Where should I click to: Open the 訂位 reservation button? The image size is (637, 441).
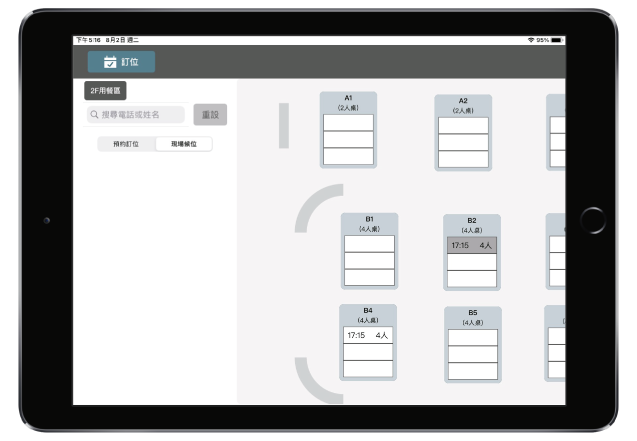[x=121, y=62]
